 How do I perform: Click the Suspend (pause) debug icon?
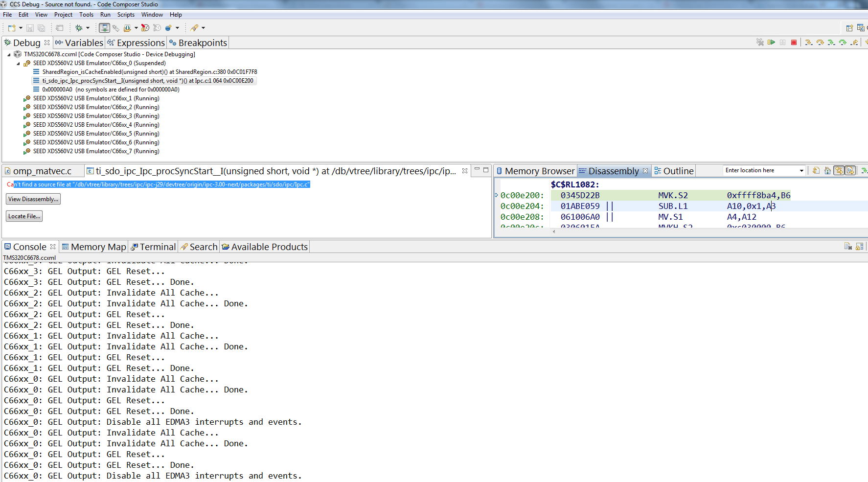(782, 43)
